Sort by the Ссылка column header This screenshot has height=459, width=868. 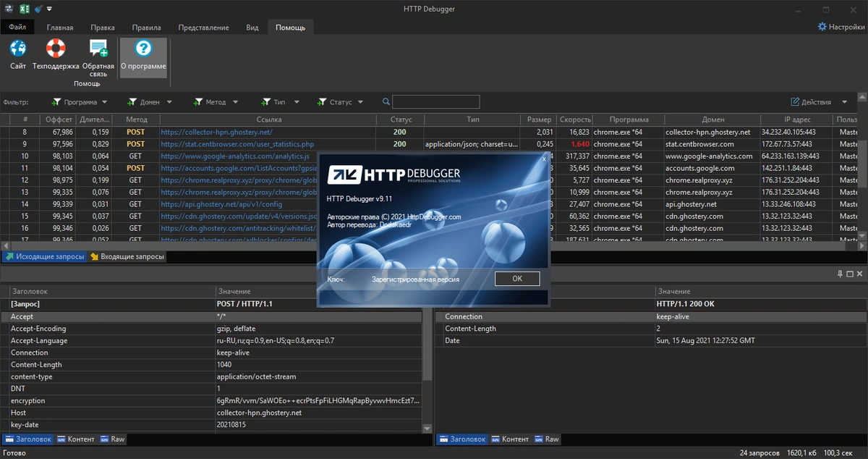point(268,119)
